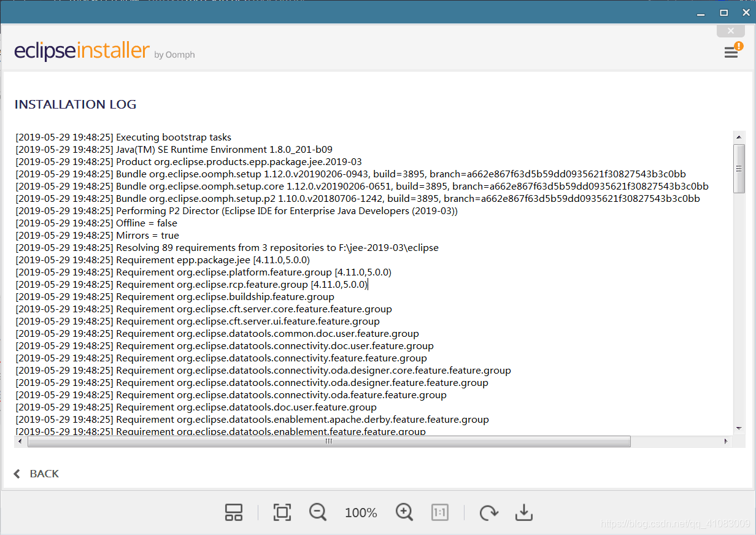
Task: Select the 'org.eclipse.platform.feature.group' log line
Action: (204, 272)
